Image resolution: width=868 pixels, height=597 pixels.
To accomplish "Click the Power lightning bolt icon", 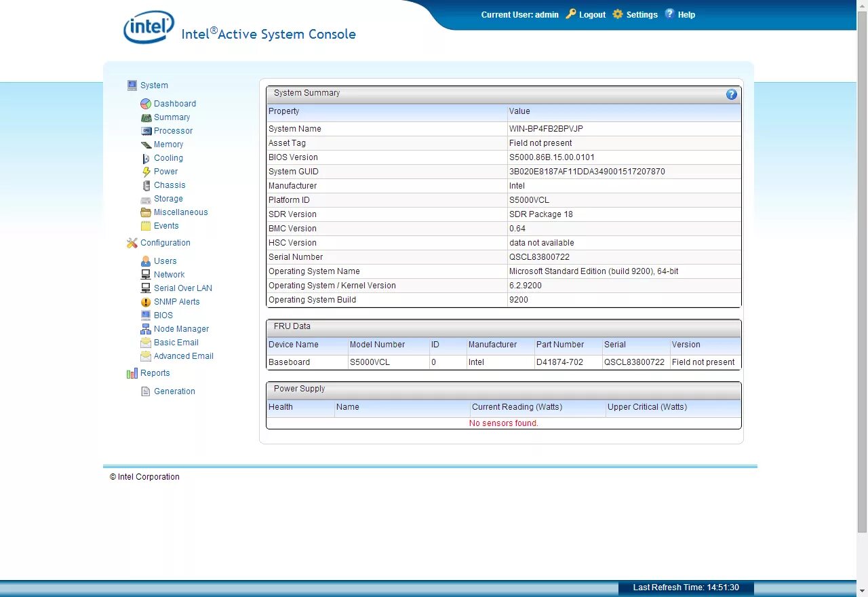I will coord(146,172).
